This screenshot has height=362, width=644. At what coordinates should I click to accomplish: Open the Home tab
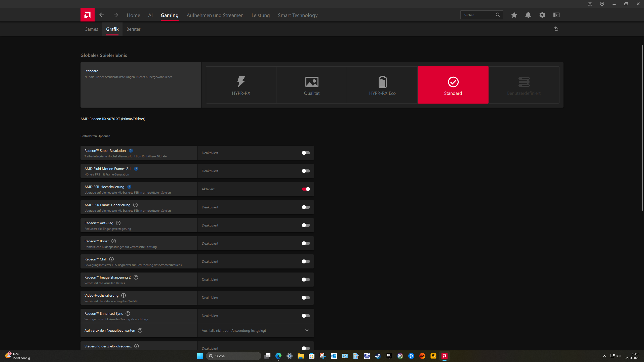[133, 15]
